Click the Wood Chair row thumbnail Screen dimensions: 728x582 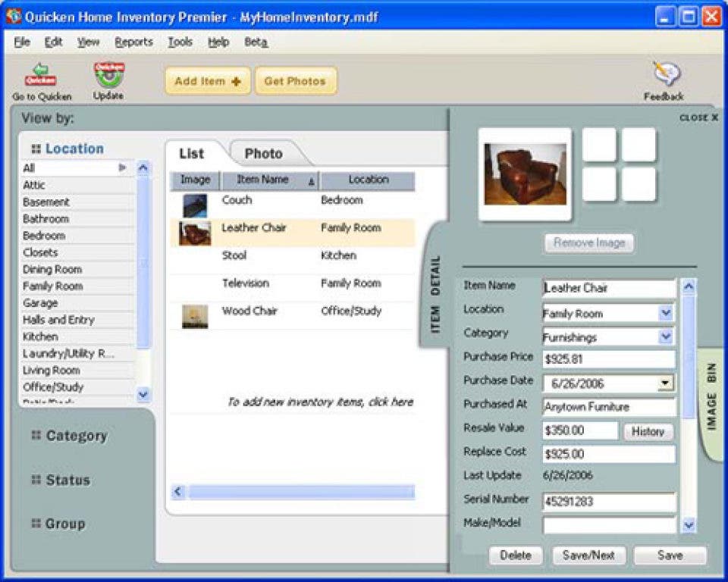[x=195, y=317]
